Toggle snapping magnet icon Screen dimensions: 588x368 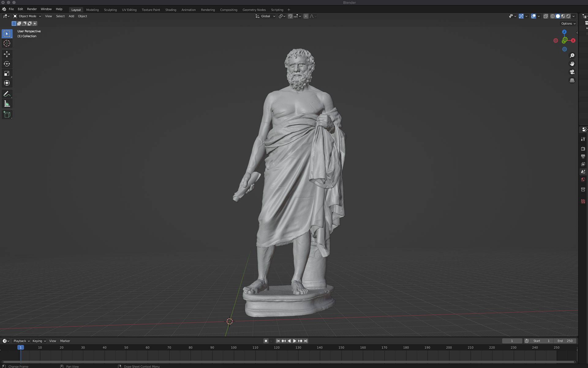coord(290,16)
